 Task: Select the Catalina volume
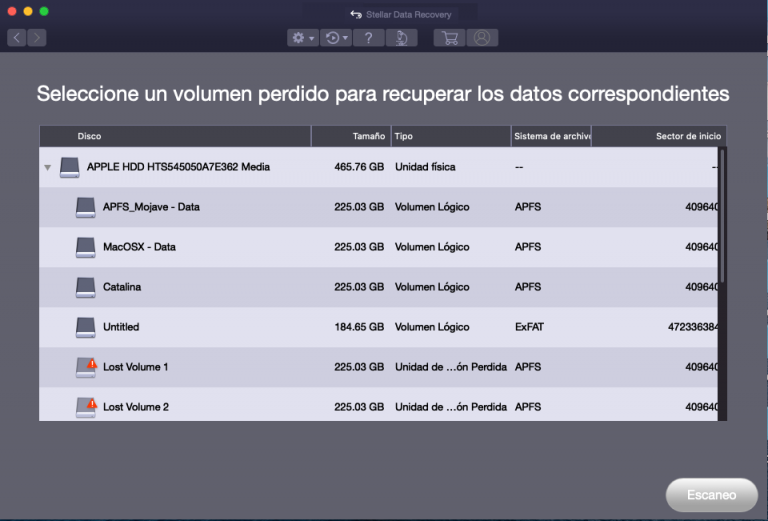coord(378,287)
